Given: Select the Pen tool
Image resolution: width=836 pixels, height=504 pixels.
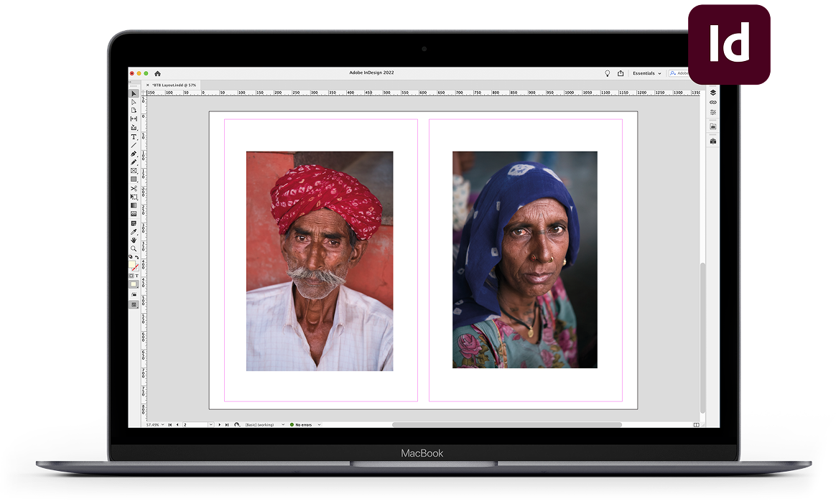Looking at the screenshot, I should (134, 154).
